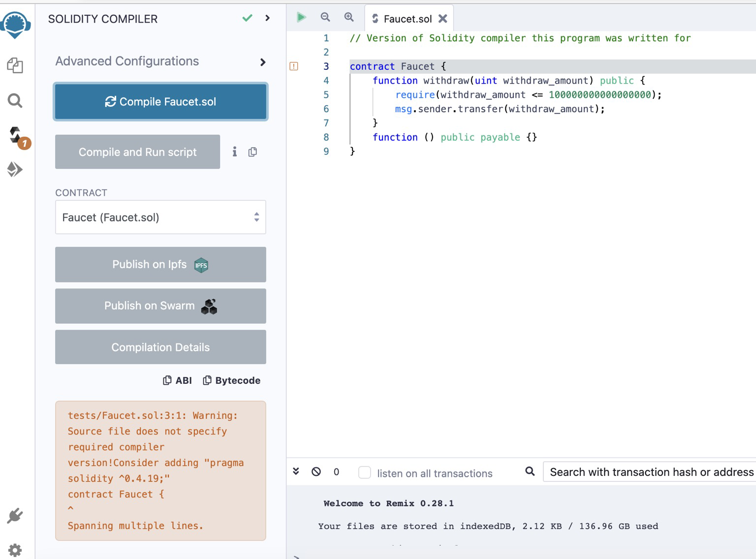
Task: Expand Advanced Configurations section
Action: [x=262, y=62]
